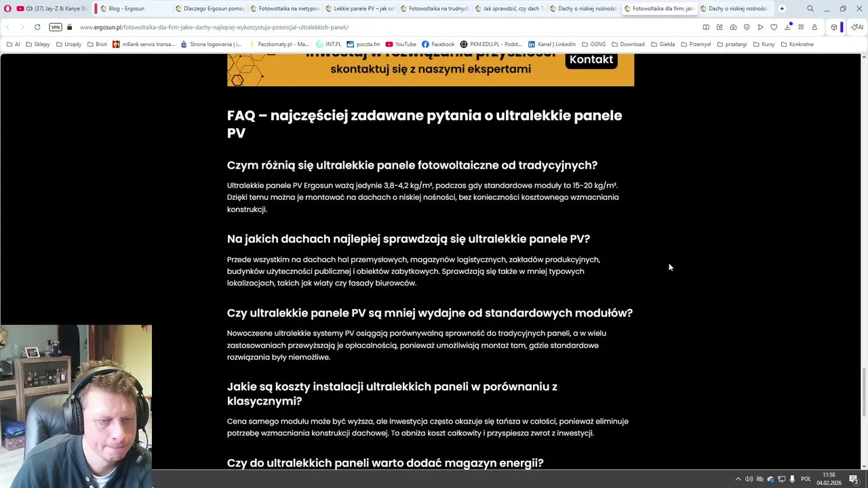Open the downloads icon
Screen dimensions: 868x488
pos(788,27)
